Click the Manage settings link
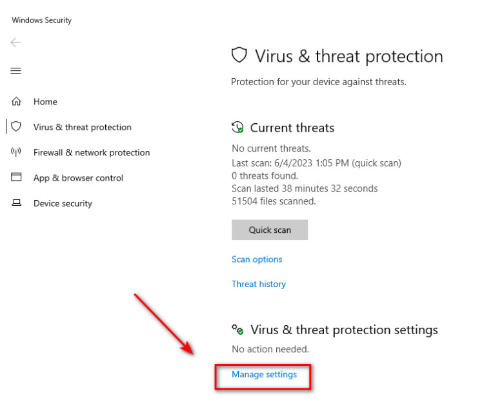This screenshot has height=420, width=504. point(264,374)
